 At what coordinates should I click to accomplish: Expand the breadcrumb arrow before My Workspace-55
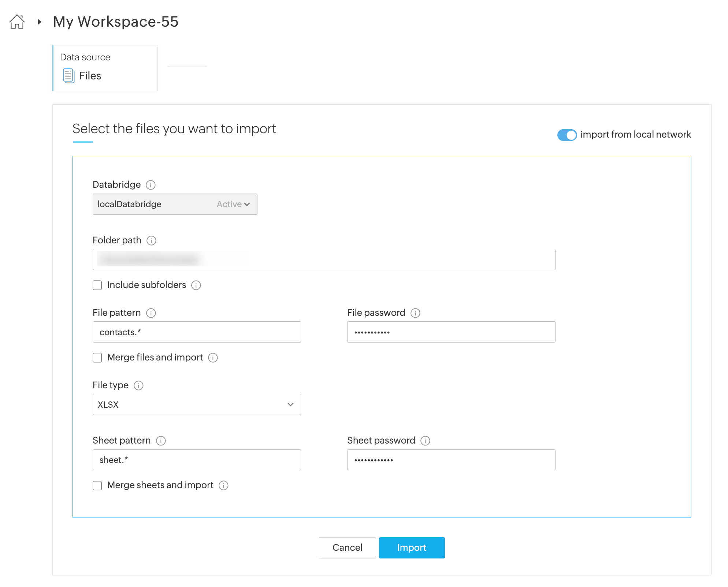40,22
